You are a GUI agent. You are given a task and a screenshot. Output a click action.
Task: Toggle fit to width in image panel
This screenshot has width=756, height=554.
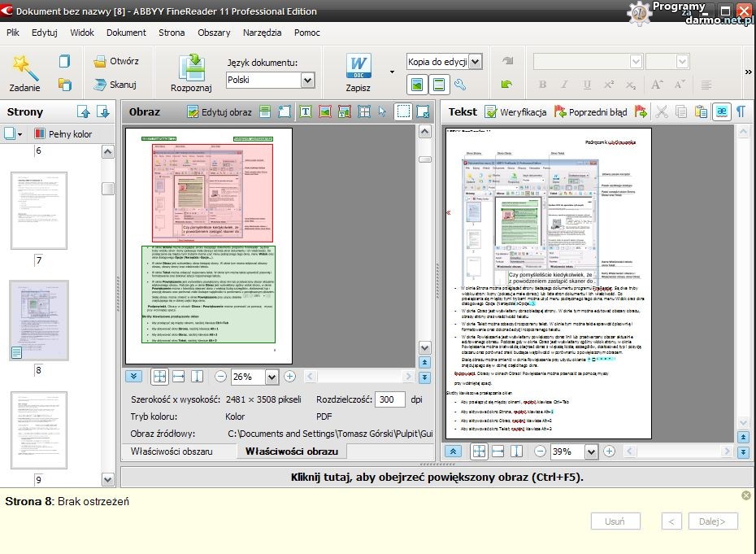[178, 377]
